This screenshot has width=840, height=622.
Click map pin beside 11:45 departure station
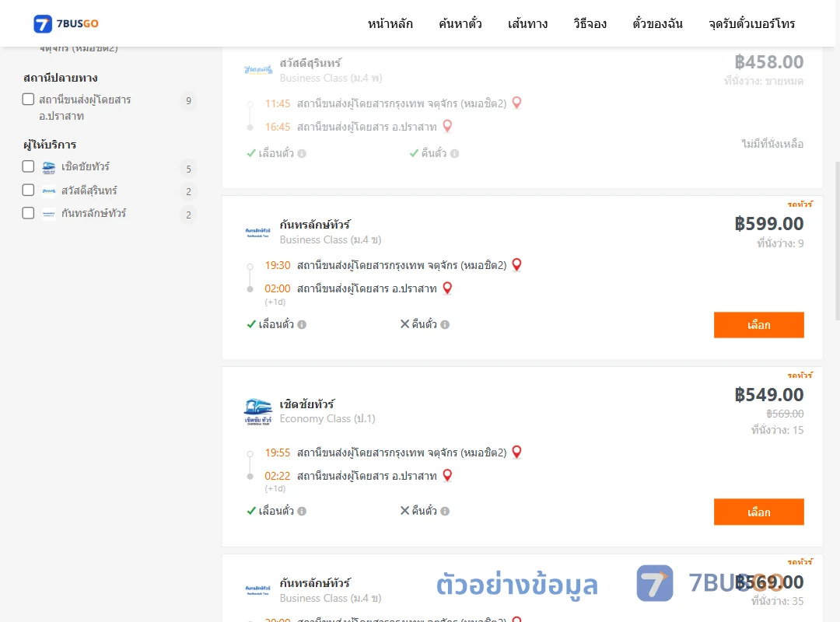tap(517, 103)
